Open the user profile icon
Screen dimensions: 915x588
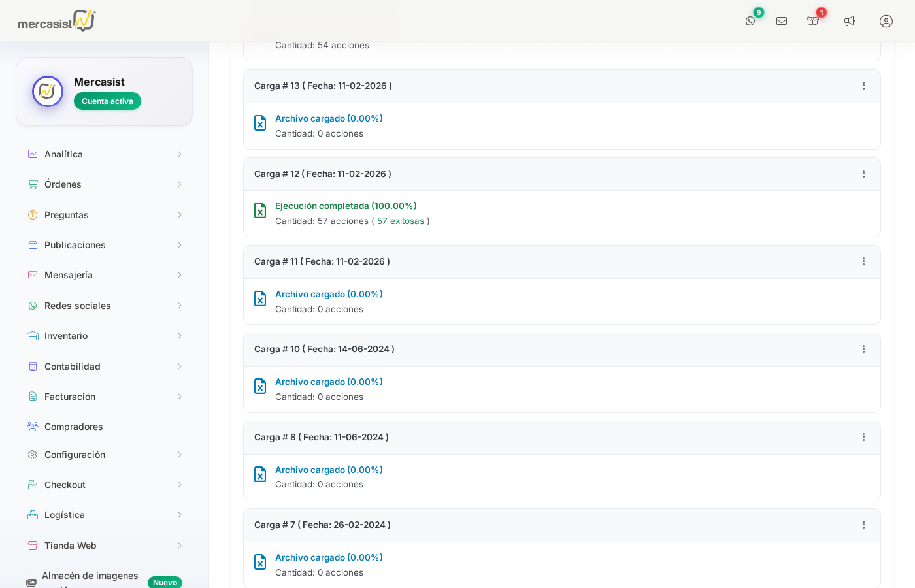point(886,21)
